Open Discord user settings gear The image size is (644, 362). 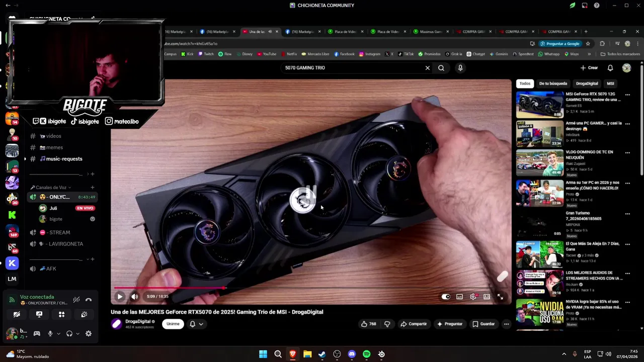click(89, 333)
